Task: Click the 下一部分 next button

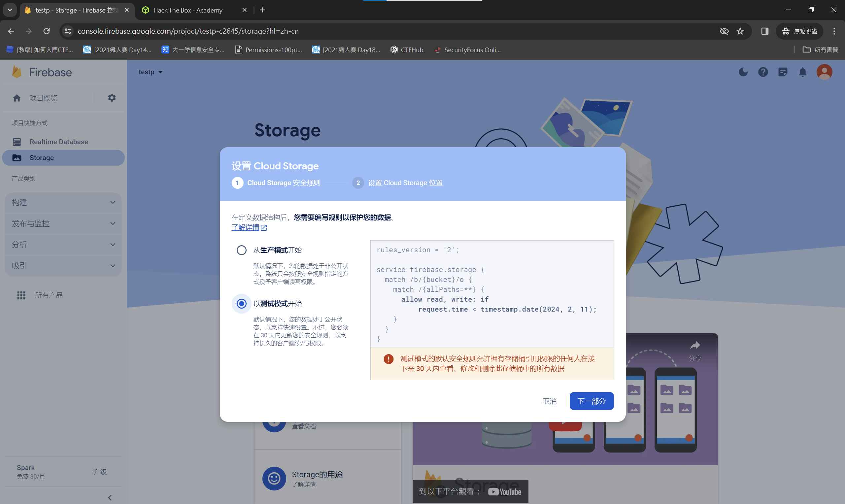Action: [591, 401]
